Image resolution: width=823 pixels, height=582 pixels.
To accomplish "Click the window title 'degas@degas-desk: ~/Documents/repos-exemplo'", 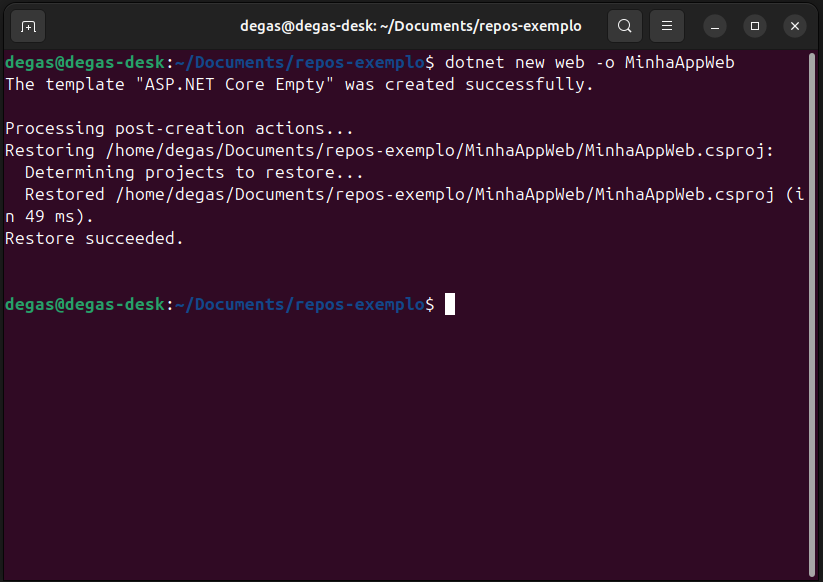I will (410, 26).
